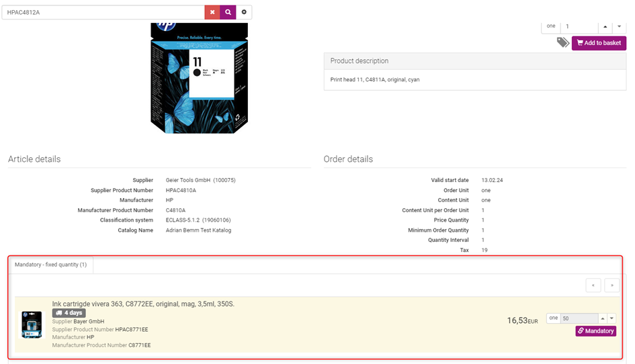The height and width of the screenshot is (364, 635).
Task: Decrease ink cartridge quantity with down arrow
Action: [611, 318]
